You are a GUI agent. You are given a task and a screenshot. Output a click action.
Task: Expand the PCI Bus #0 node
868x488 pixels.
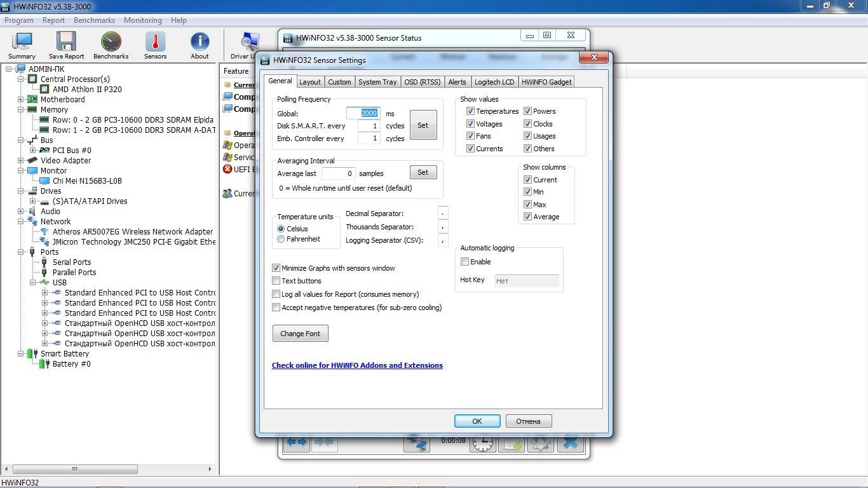[33, 150]
